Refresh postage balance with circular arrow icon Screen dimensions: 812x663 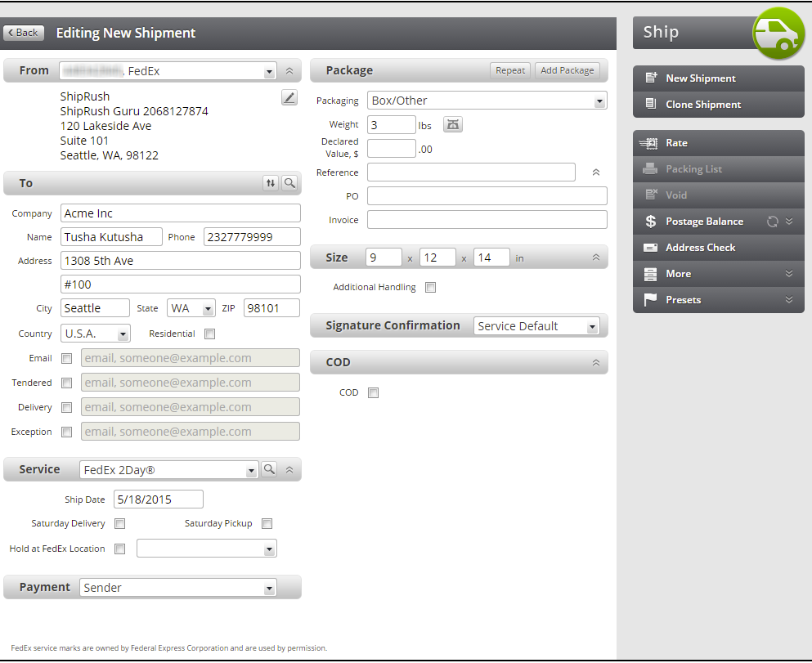[x=772, y=222]
